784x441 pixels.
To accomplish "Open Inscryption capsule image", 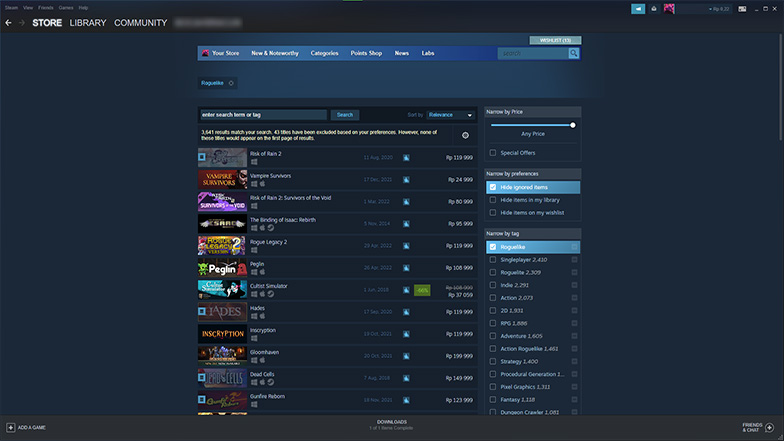I will [x=222, y=334].
